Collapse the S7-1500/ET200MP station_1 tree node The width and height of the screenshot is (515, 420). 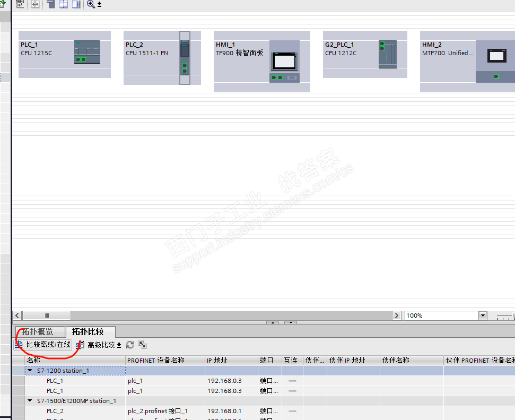tap(30, 400)
